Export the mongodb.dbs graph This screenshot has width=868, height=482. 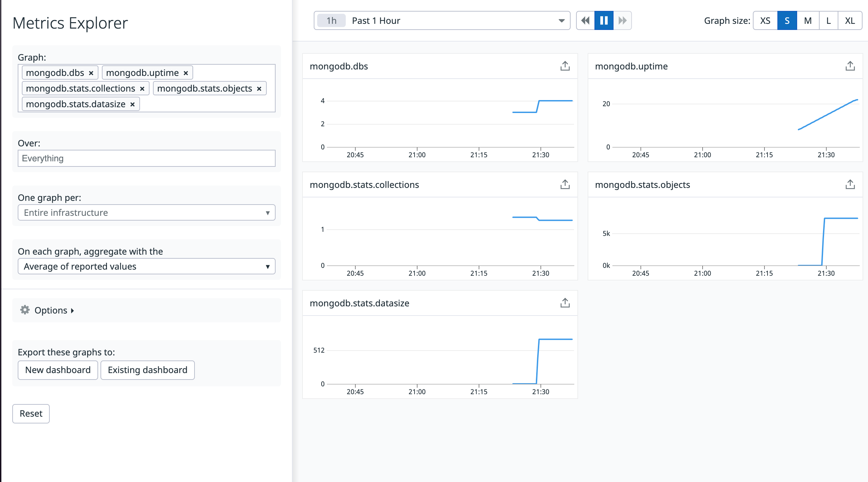565,66
